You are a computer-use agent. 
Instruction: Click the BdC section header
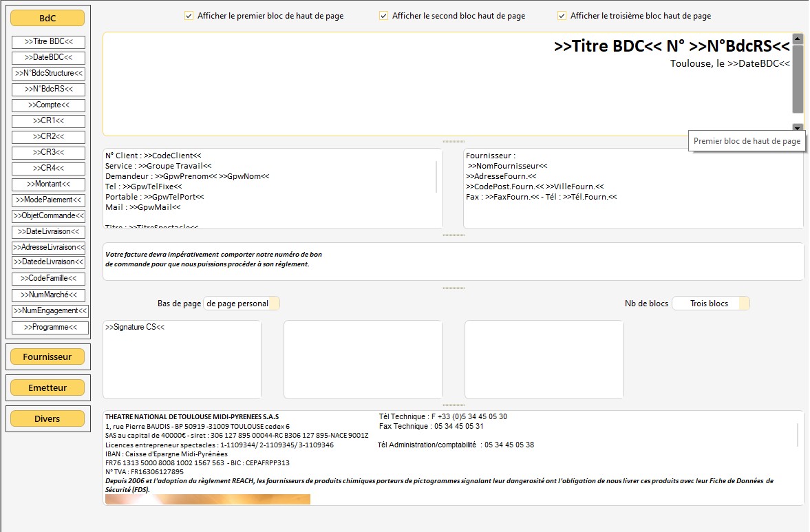[x=47, y=19]
